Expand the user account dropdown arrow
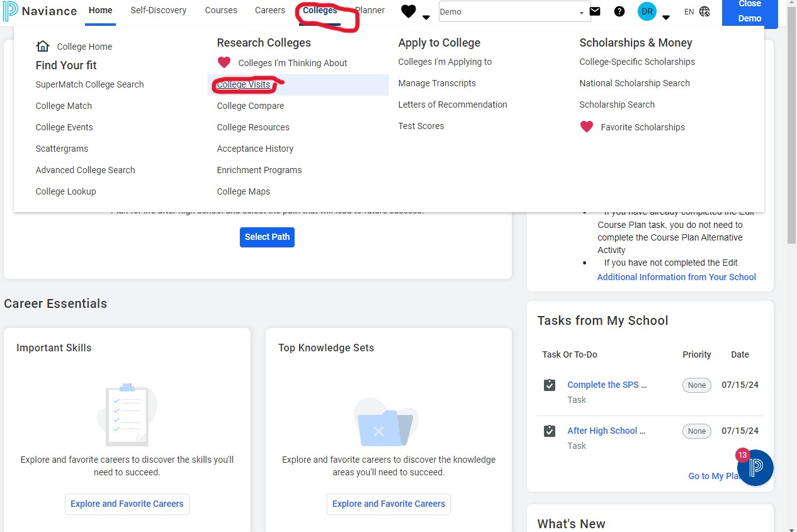Screen dimensions: 797x532 click(x=666, y=17)
